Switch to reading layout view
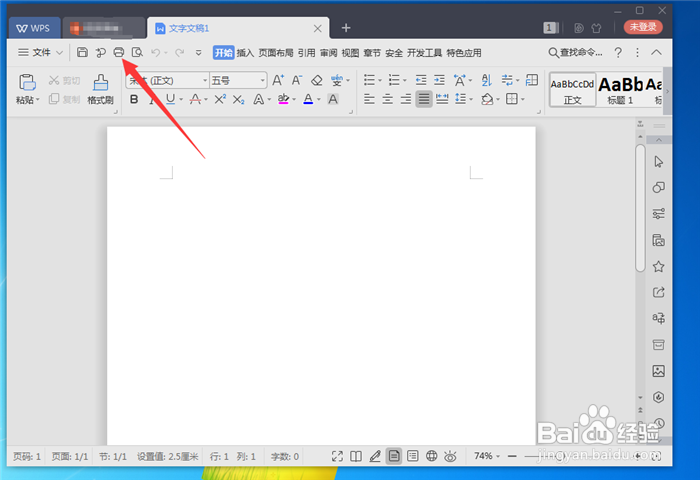Image resolution: width=700 pixels, height=480 pixels. tap(356, 456)
